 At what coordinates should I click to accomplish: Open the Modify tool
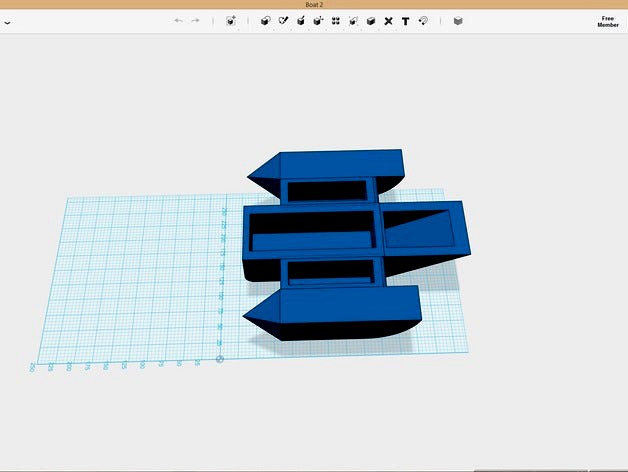(318, 21)
